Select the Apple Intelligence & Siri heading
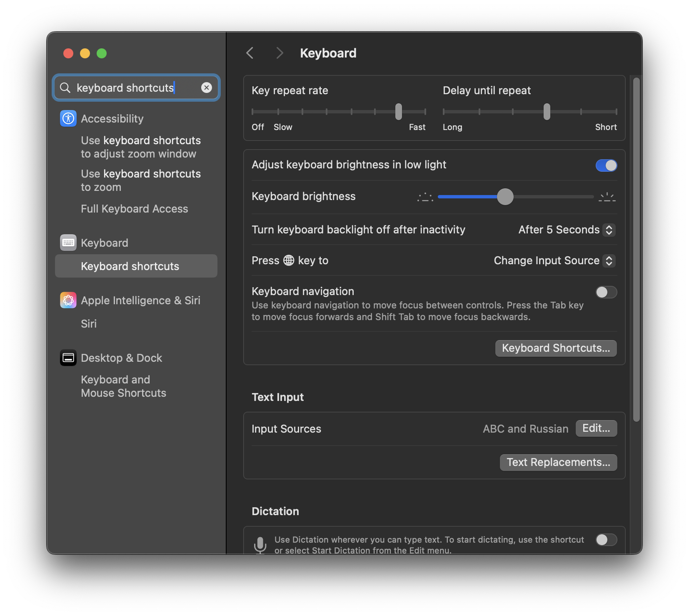The width and height of the screenshot is (689, 616). [141, 300]
